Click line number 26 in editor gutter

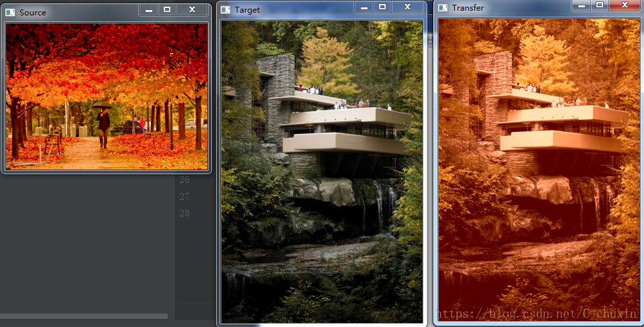click(184, 180)
